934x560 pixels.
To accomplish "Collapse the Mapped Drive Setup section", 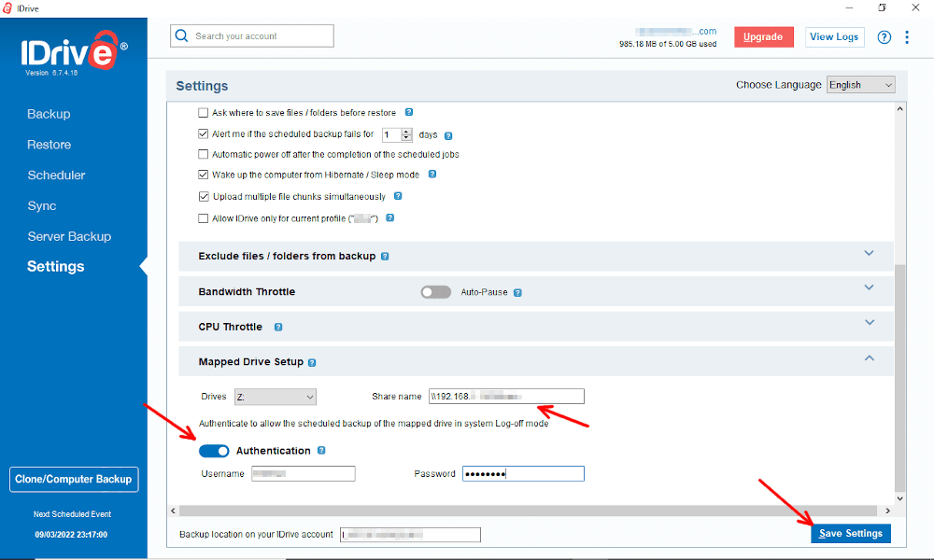I will pos(869,358).
